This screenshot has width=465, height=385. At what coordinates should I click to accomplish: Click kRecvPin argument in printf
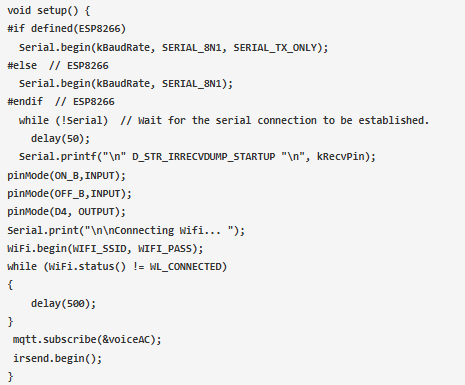[x=343, y=157]
